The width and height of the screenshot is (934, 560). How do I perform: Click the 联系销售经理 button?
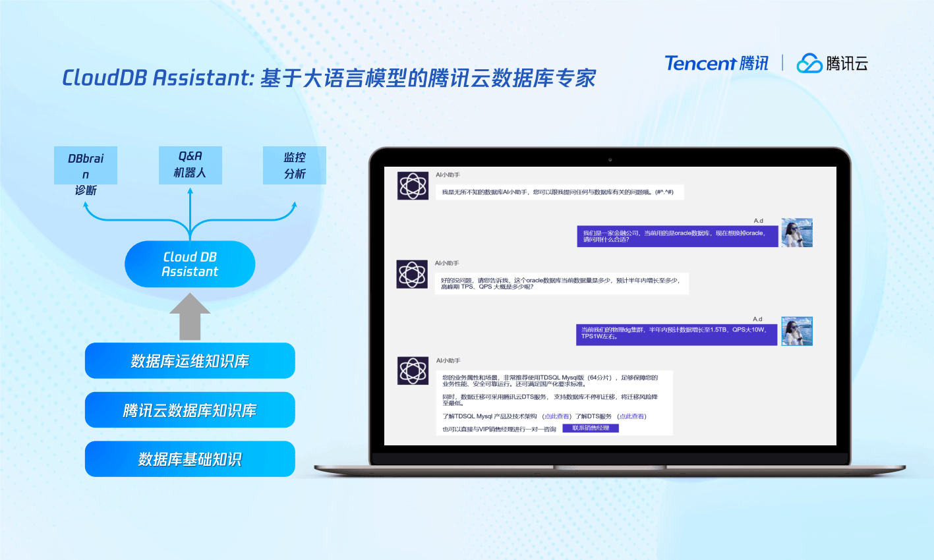(591, 428)
